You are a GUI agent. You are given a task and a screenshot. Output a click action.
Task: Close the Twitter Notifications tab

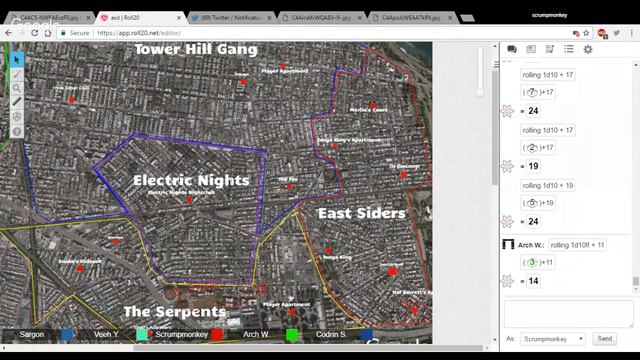(269, 18)
